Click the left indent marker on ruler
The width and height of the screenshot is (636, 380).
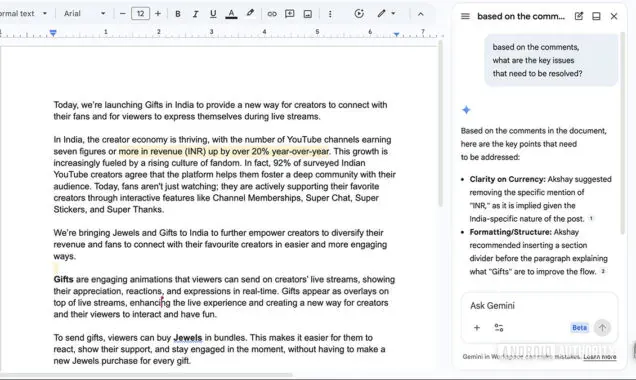point(53,33)
